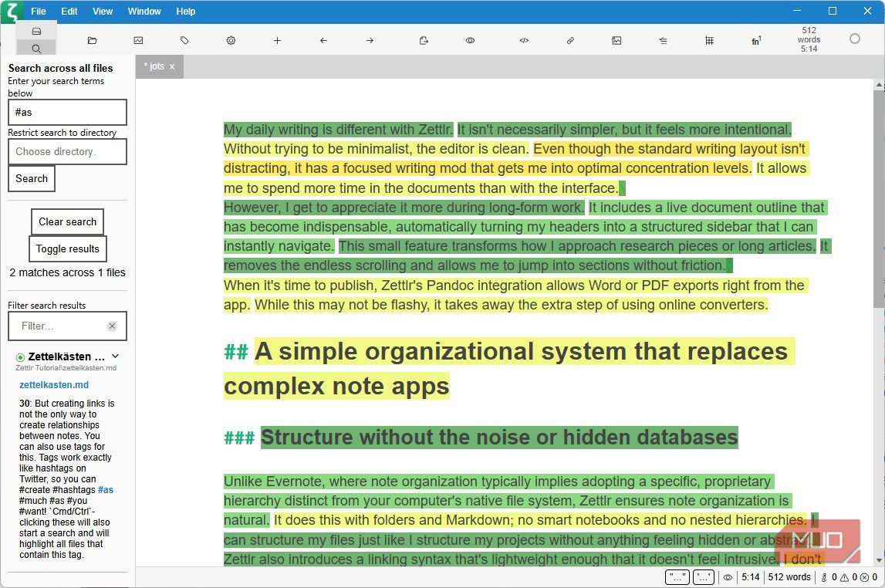Click cursor position 5:14 in status bar

tap(751, 577)
